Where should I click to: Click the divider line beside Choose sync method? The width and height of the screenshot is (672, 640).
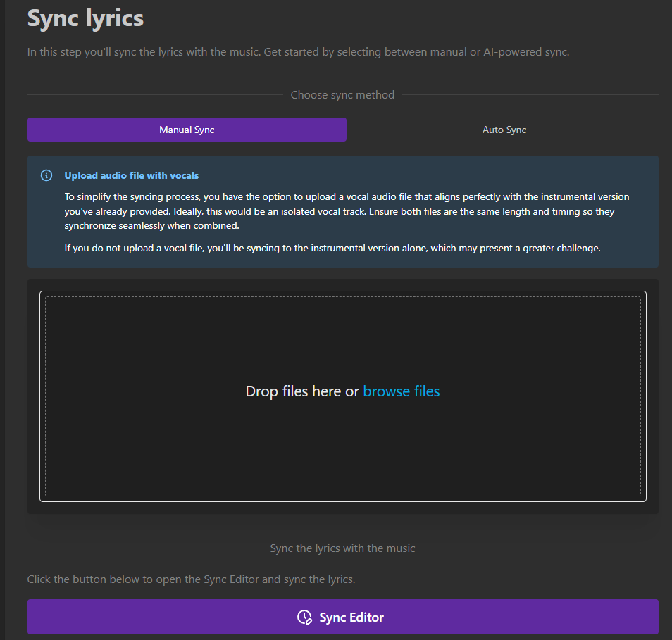[155, 94]
